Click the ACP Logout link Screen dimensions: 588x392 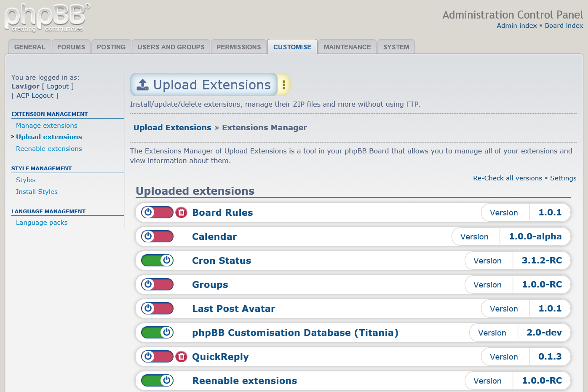point(35,96)
